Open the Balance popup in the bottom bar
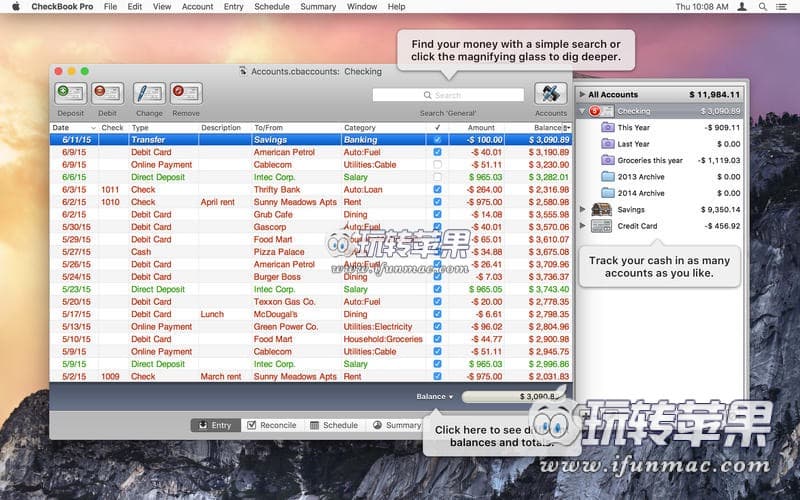Screen dimensions: 800x500 click(434, 396)
